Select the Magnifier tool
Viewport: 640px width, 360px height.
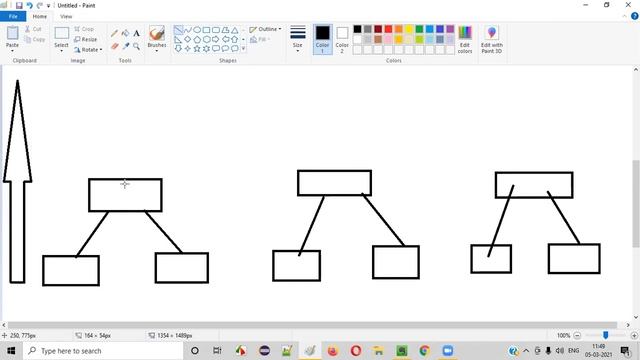click(x=136, y=46)
